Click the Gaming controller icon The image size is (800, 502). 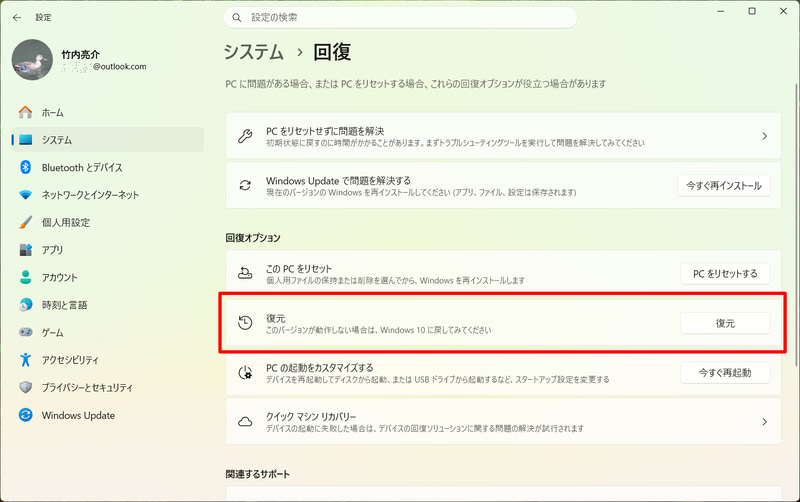[26, 332]
